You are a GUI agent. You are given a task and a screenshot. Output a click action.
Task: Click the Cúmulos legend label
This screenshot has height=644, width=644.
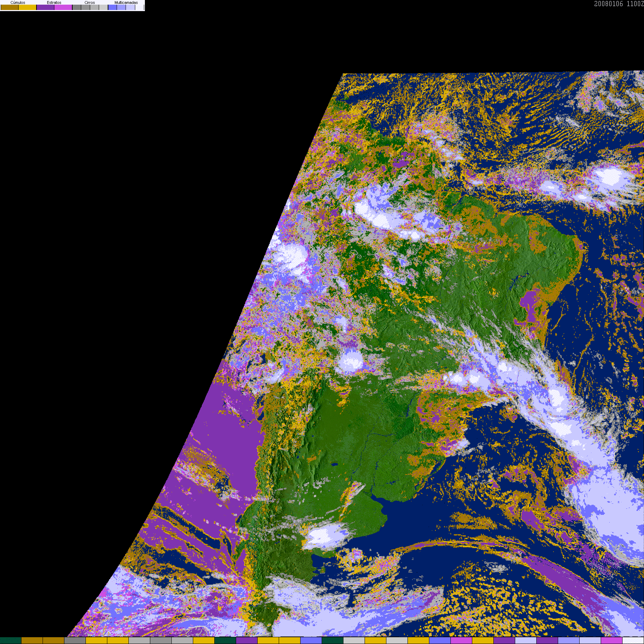pos(18,3)
